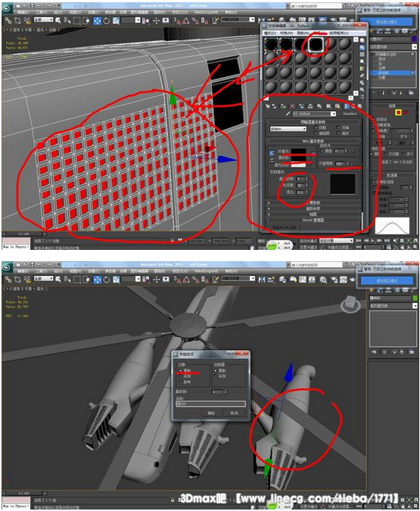The height and width of the screenshot is (511, 420).
Task: Click Ambient color swatch in Blinn parameters
Action: [x=298, y=151]
